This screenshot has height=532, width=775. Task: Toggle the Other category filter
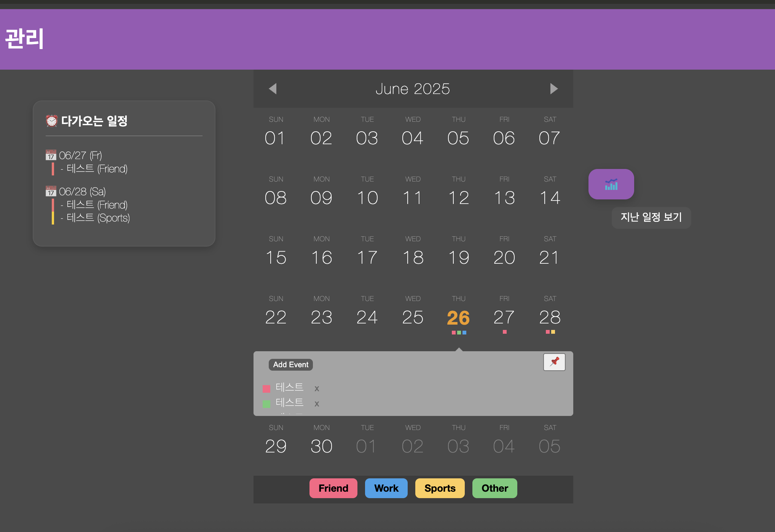point(494,488)
